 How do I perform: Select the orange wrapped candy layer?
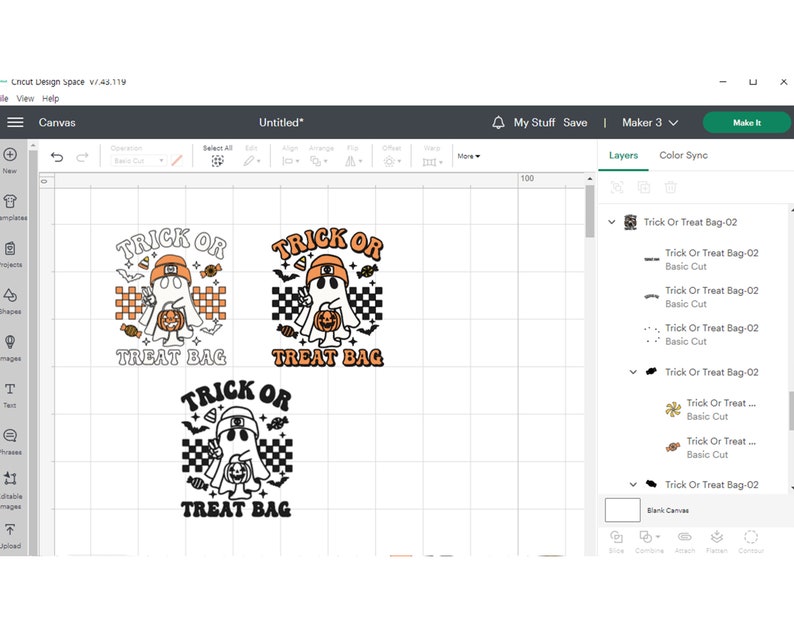pyautogui.click(x=710, y=447)
